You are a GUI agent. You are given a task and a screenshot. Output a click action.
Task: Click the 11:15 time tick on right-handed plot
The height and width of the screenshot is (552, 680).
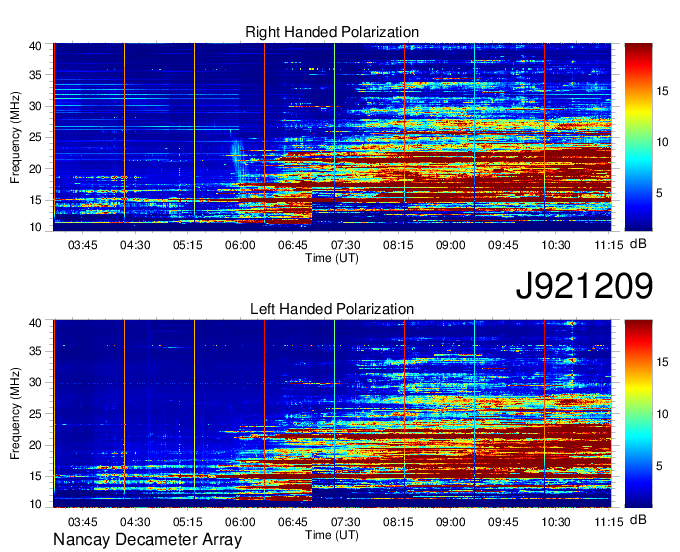click(x=609, y=245)
